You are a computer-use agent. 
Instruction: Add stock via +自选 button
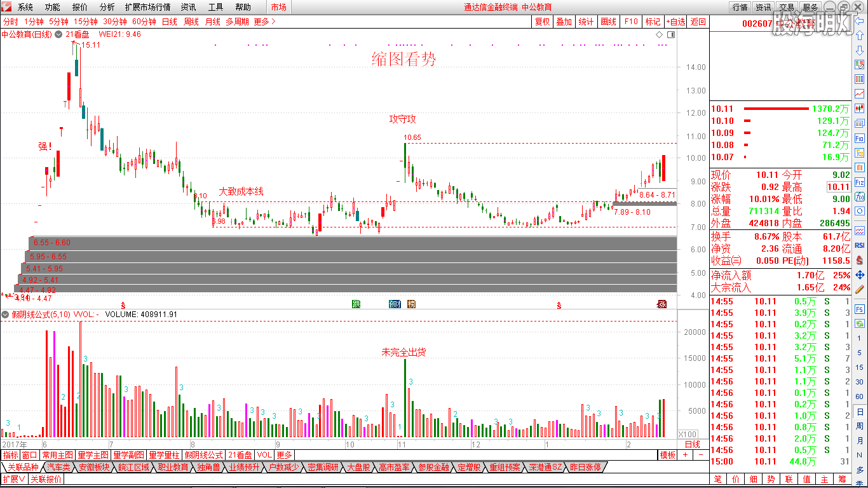(675, 22)
